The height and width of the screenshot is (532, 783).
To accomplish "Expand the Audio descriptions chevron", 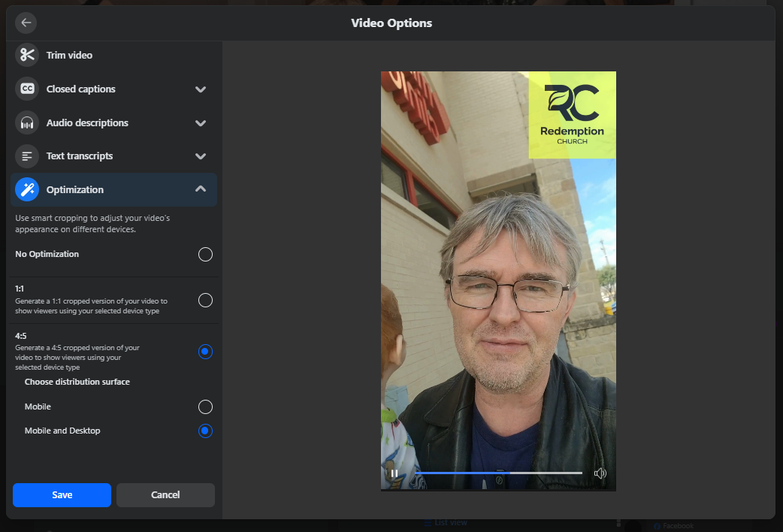I will tap(201, 123).
